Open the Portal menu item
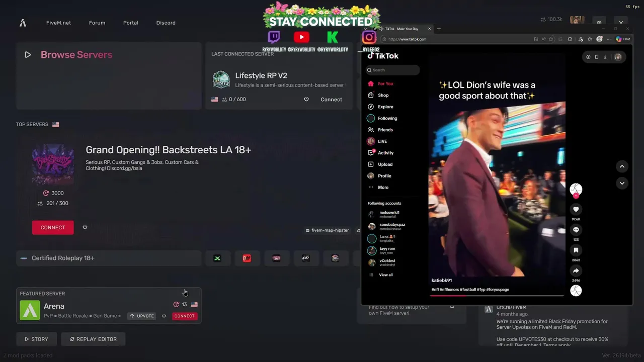 click(131, 23)
